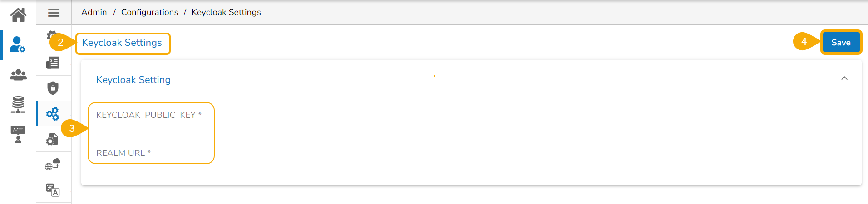Image resolution: width=868 pixels, height=204 pixels.
Task: Go to the Home icon
Action: 18,15
